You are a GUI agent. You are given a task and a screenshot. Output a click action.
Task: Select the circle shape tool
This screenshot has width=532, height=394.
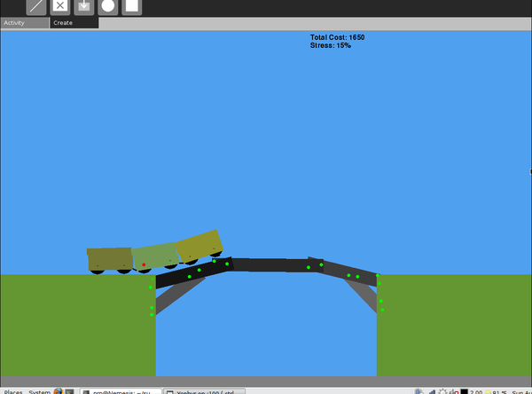tap(107, 6)
